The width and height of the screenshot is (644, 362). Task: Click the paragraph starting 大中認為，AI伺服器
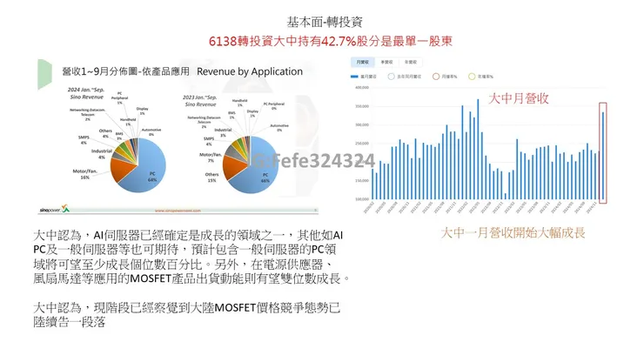click(191, 257)
